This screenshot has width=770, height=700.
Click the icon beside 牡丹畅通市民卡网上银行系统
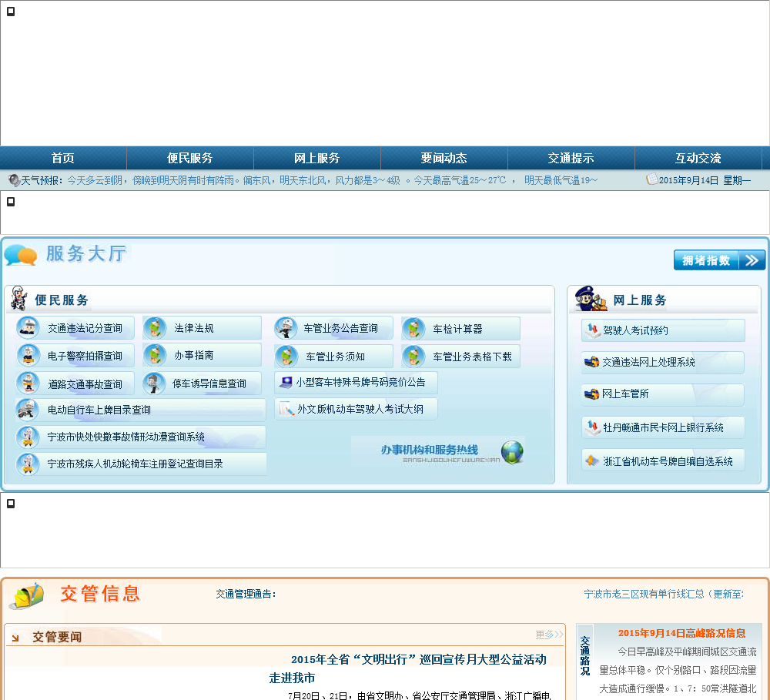point(593,427)
